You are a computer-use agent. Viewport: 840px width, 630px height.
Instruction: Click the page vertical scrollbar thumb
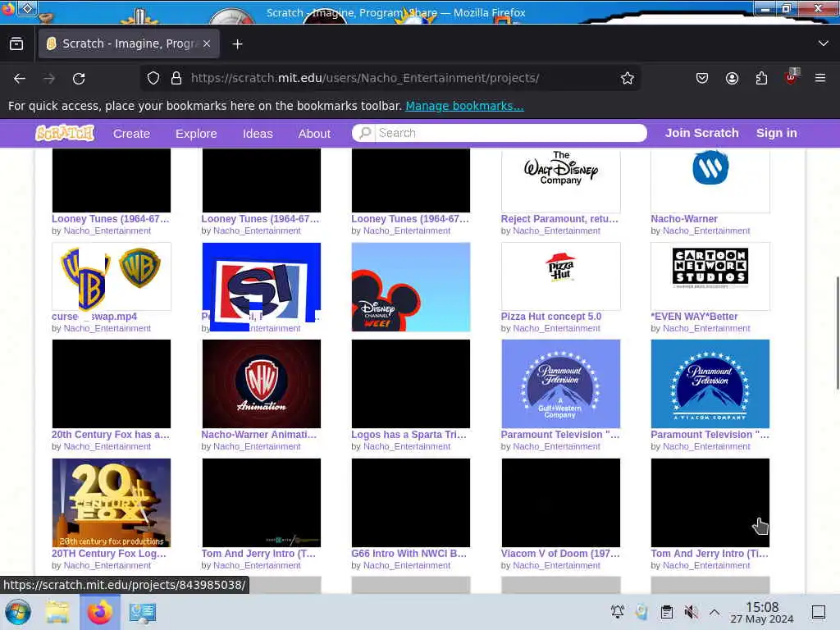point(836,333)
